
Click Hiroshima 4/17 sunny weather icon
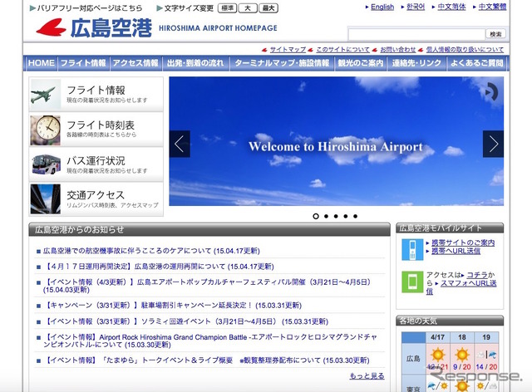click(x=438, y=355)
